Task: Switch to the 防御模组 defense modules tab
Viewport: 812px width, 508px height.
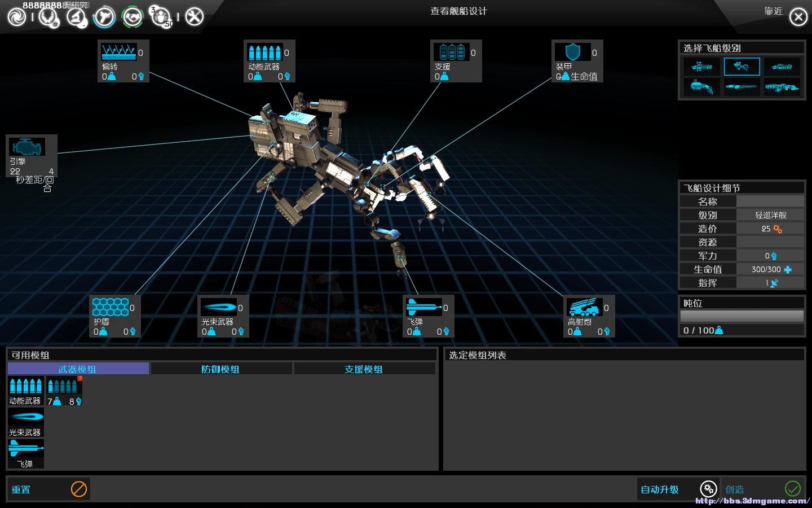Action: coord(221,369)
